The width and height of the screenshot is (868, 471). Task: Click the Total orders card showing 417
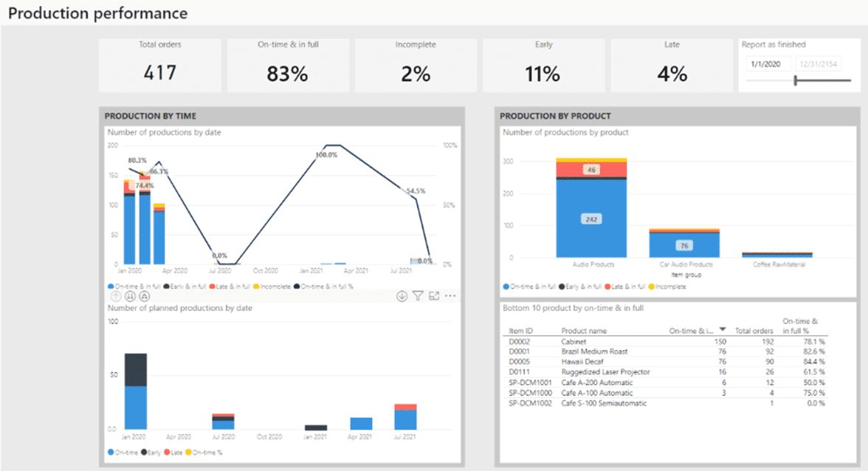[159, 63]
